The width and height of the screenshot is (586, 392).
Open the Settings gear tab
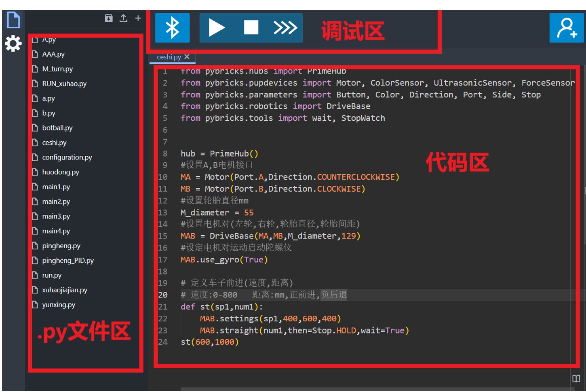(13, 43)
